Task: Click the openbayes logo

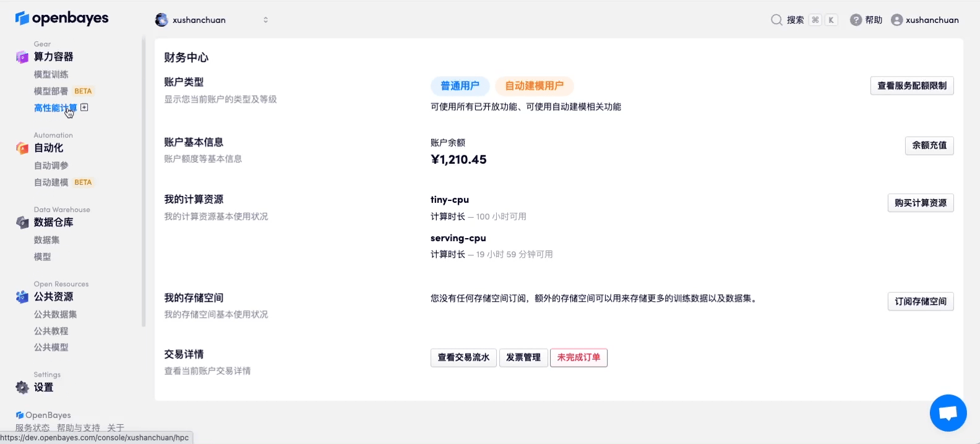Action: (x=62, y=19)
